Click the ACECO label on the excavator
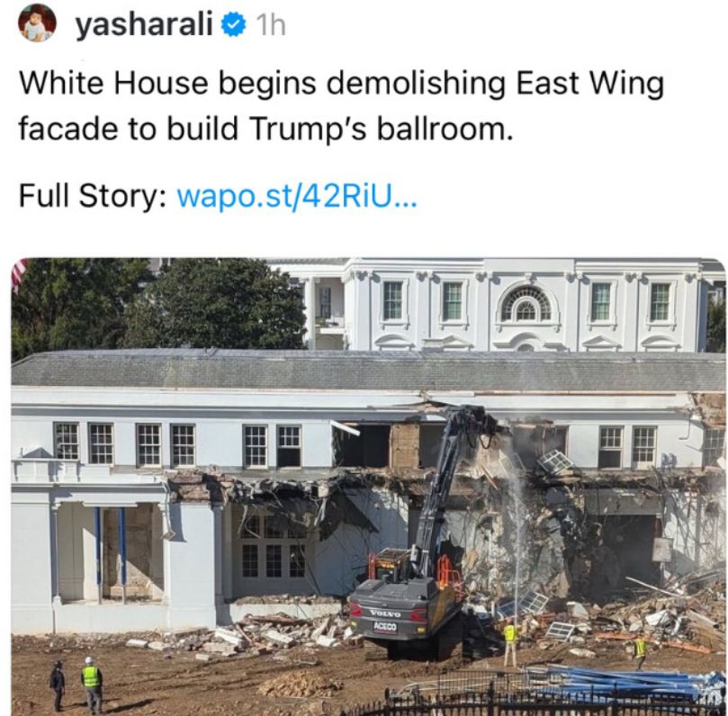Screen dimensions: 728x716 (x=385, y=627)
